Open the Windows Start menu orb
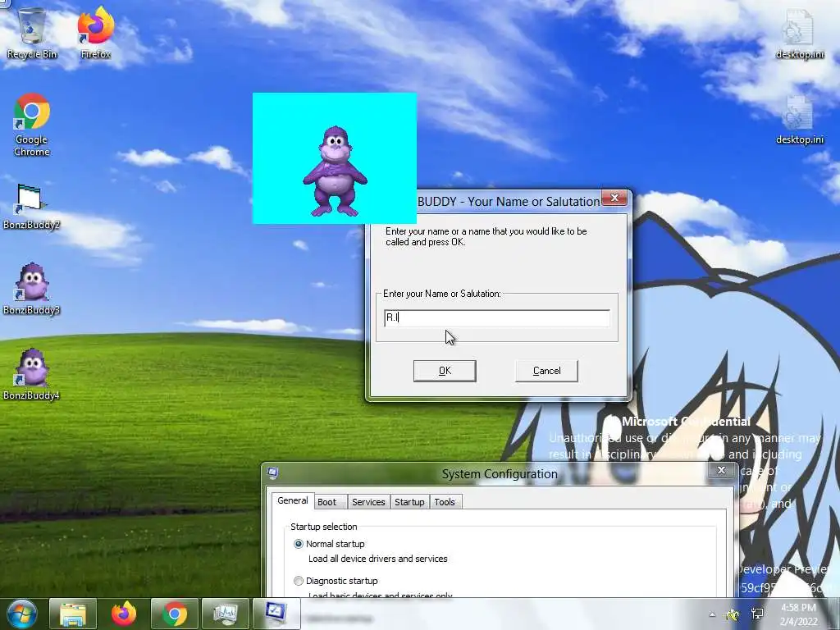Viewport: 840px width, 630px height. point(21,614)
